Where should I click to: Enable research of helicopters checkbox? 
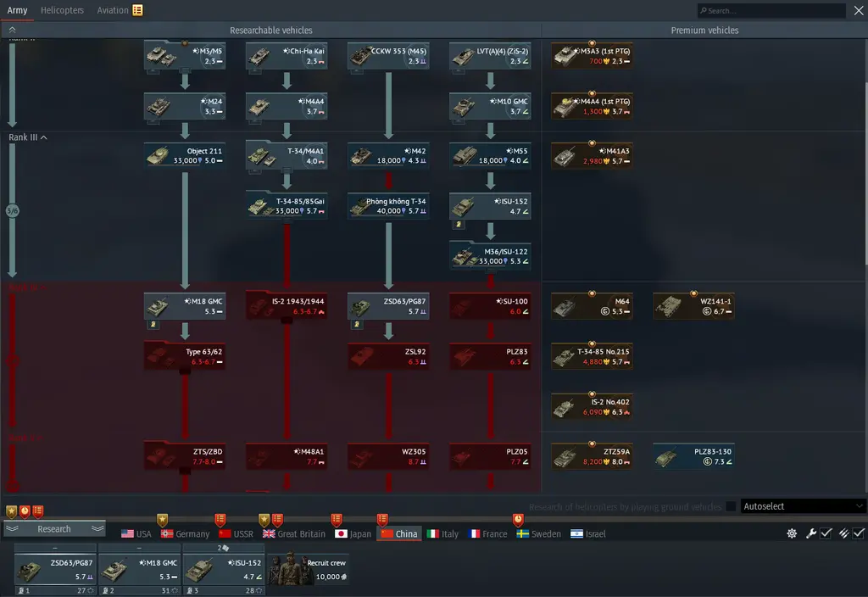[731, 506]
